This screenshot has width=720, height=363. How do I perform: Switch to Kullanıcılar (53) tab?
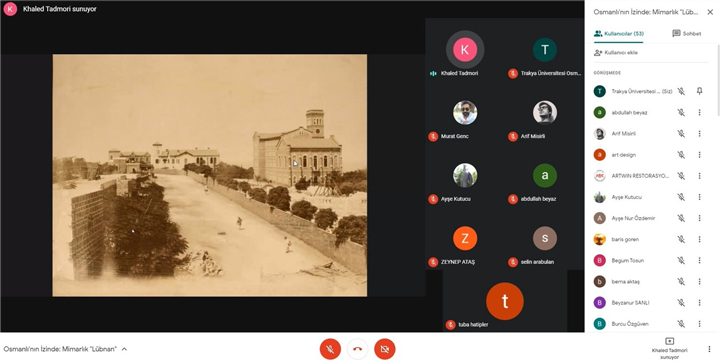pos(619,34)
